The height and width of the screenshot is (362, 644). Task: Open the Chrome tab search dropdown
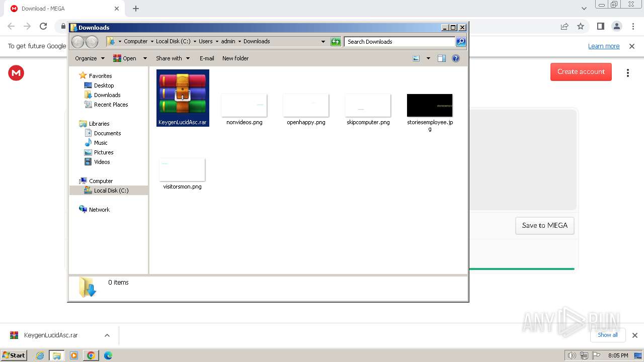click(x=584, y=9)
